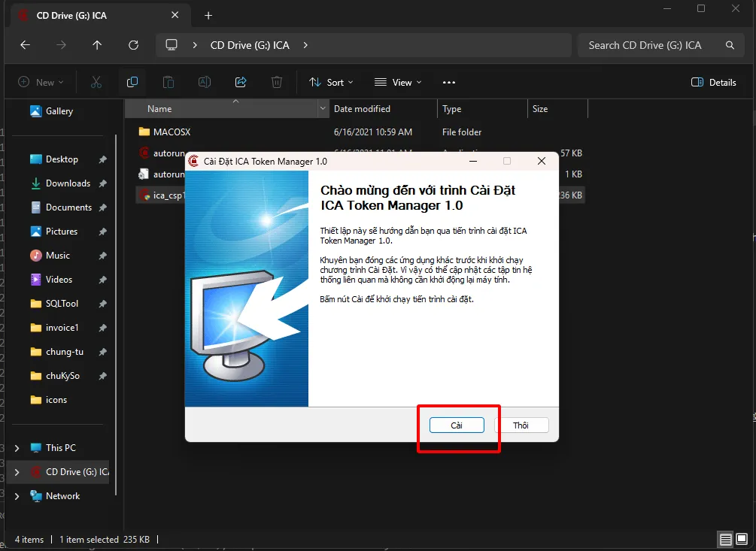The height and width of the screenshot is (551, 756).
Task: Sort by Date modified column header
Action: pos(362,109)
